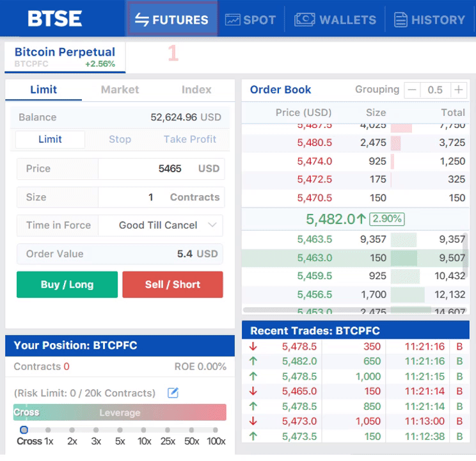Click order book vertical scrollbar
This screenshot has height=461, width=476.
tap(465, 255)
